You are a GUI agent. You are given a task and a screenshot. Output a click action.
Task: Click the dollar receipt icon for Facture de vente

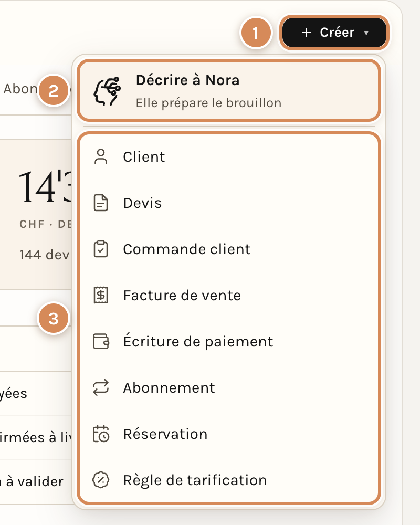pyautogui.click(x=101, y=295)
